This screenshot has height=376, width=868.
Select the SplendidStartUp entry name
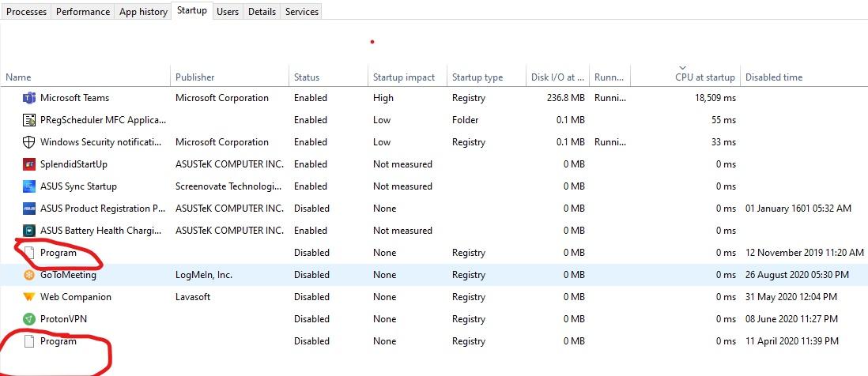tap(74, 164)
